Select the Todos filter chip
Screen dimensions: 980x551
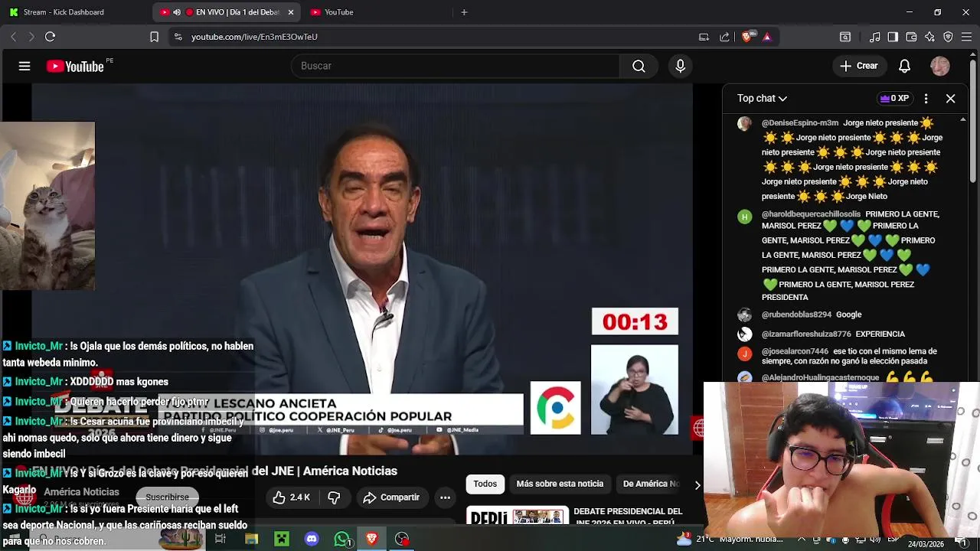[485, 484]
